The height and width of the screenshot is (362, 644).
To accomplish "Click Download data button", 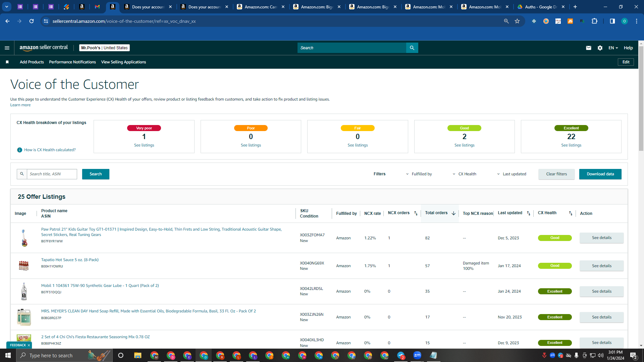I will pyautogui.click(x=600, y=174).
